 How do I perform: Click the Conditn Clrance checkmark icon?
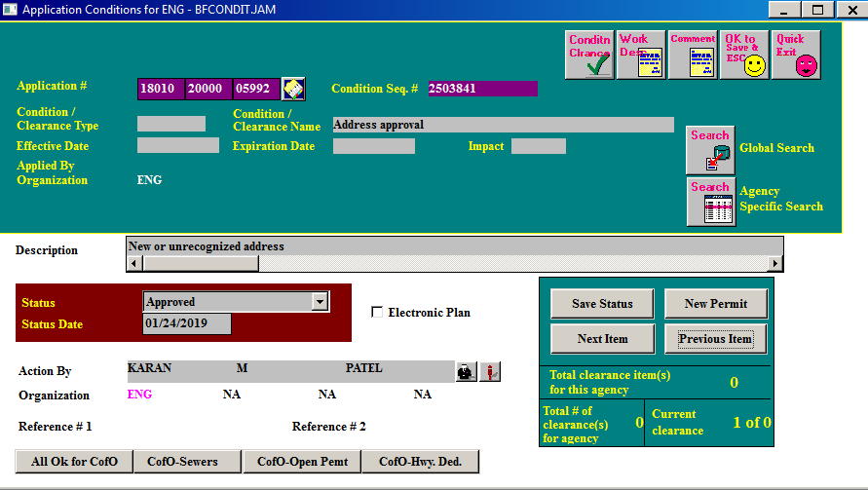click(x=589, y=55)
